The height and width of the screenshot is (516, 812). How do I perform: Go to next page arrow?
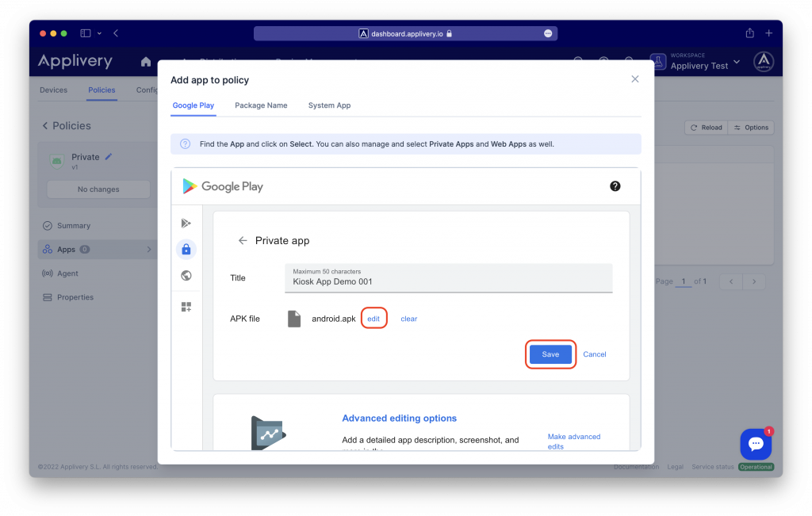pyautogui.click(x=754, y=281)
